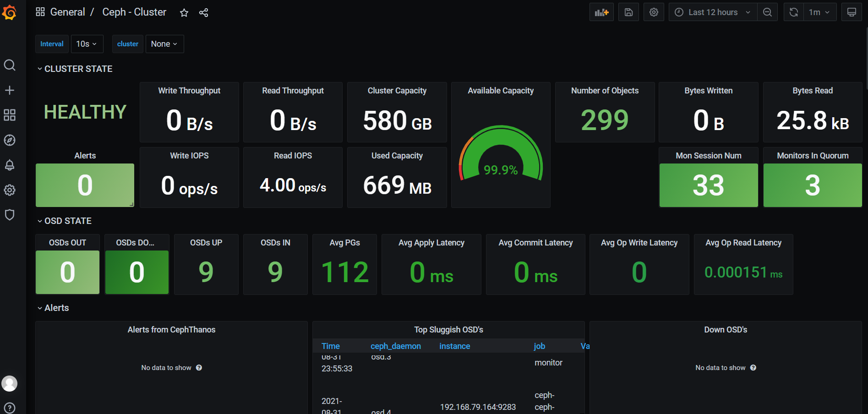This screenshot has height=414, width=868.
Task: Click the HEALTHY cluster status text
Action: pos(85,112)
